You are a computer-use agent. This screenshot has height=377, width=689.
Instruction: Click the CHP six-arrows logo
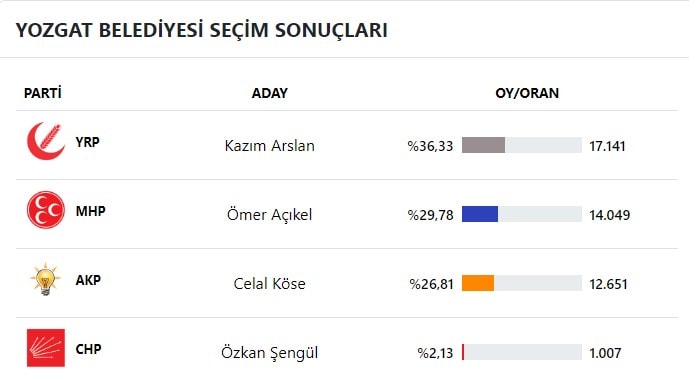(46, 348)
